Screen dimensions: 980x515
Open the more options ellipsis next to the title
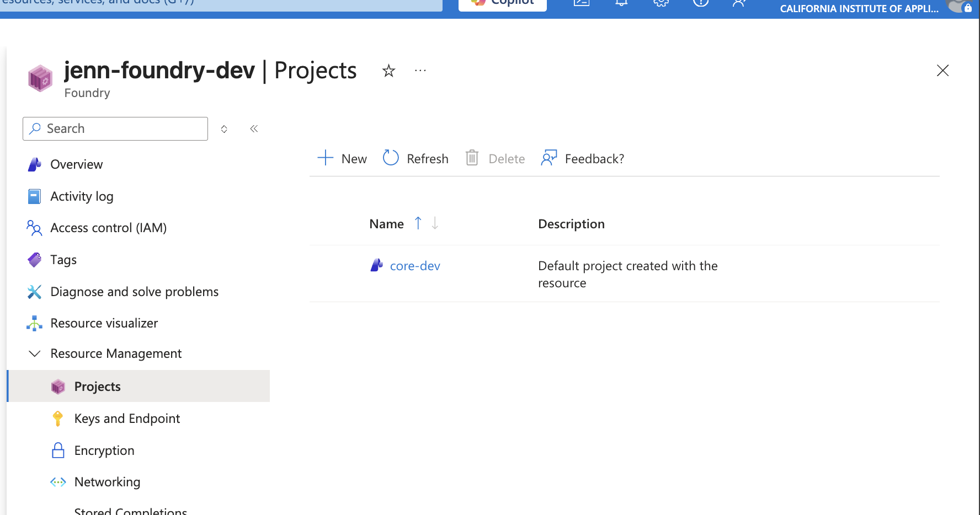point(420,71)
